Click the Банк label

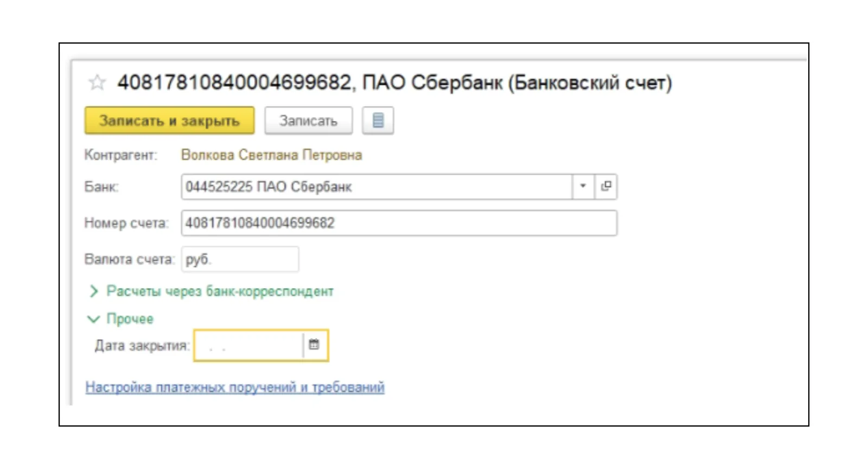click(x=101, y=187)
